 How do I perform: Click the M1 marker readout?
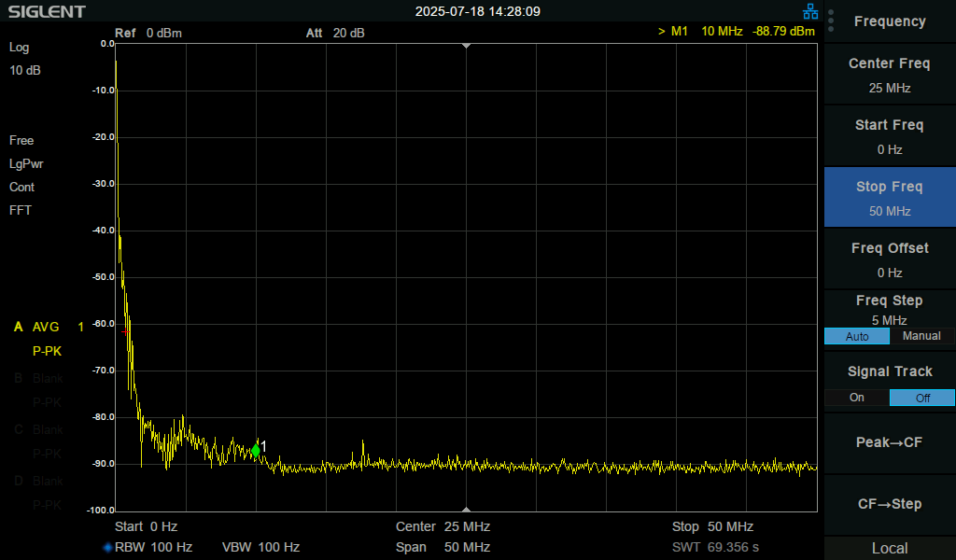pos(736,31)
